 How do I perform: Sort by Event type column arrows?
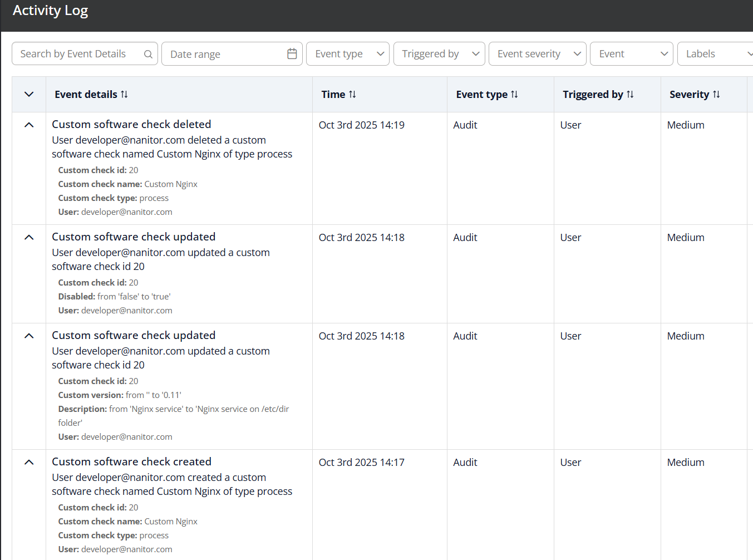(x=514, y=95)
